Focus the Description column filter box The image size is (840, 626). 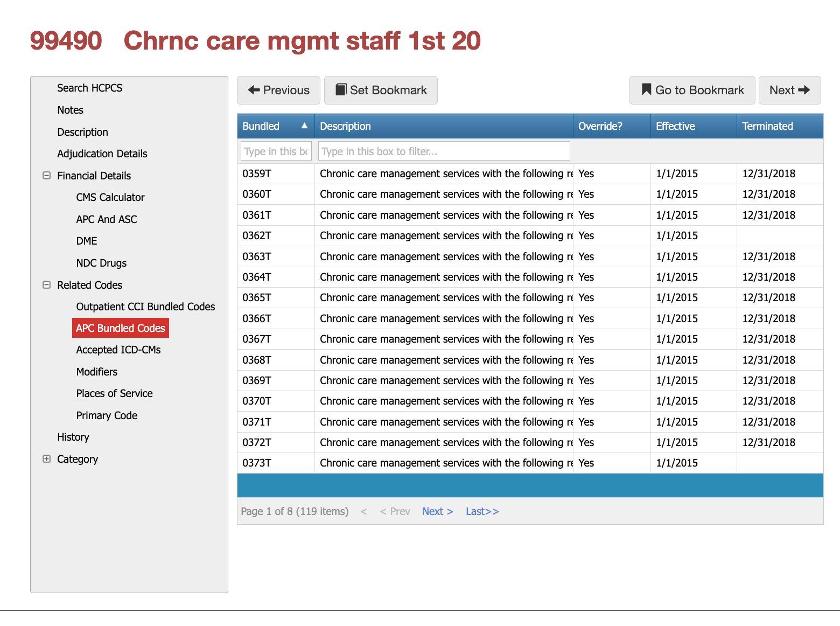point(444,151)
